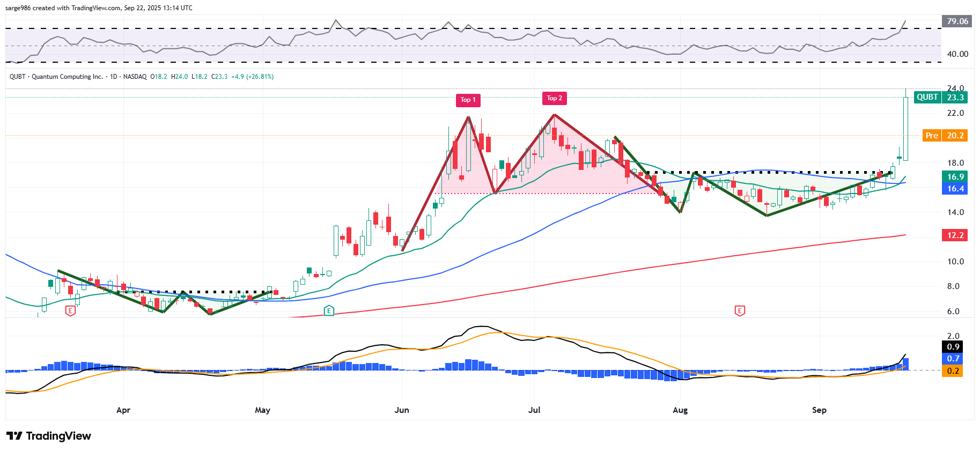Screen dimensions: 980x452
Task: Click the QUBT 23.3 price tag
Action: (940, 97)
